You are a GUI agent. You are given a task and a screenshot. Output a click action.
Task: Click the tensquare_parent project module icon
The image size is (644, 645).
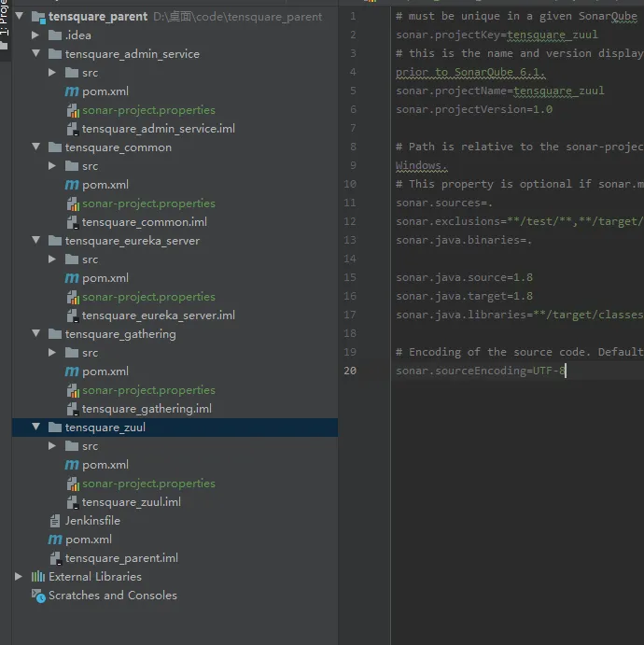tap(38, 18)
